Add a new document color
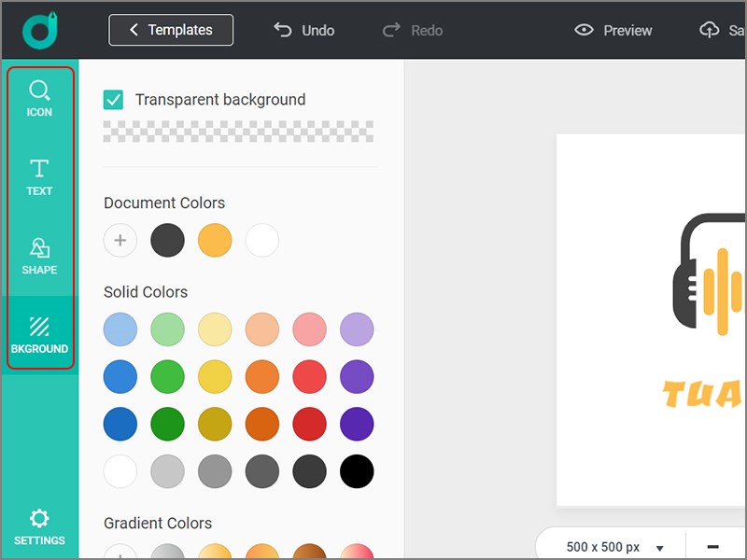The width and height of the screenshot is (747, 560). tap(120, 241)
